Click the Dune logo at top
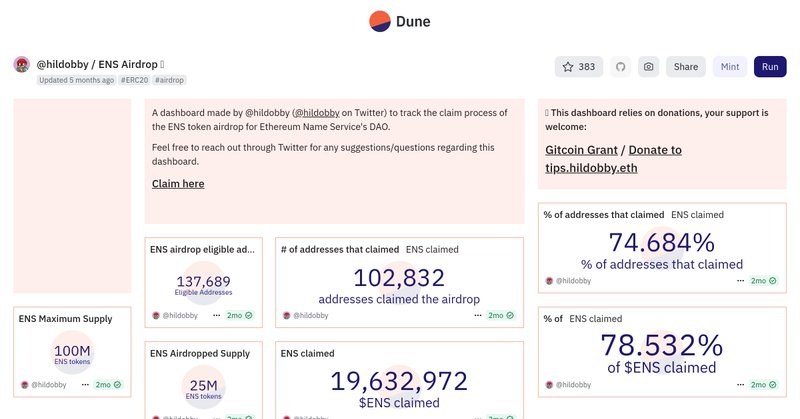This screenshot has height=419, width=800. [x=399, y=21]
